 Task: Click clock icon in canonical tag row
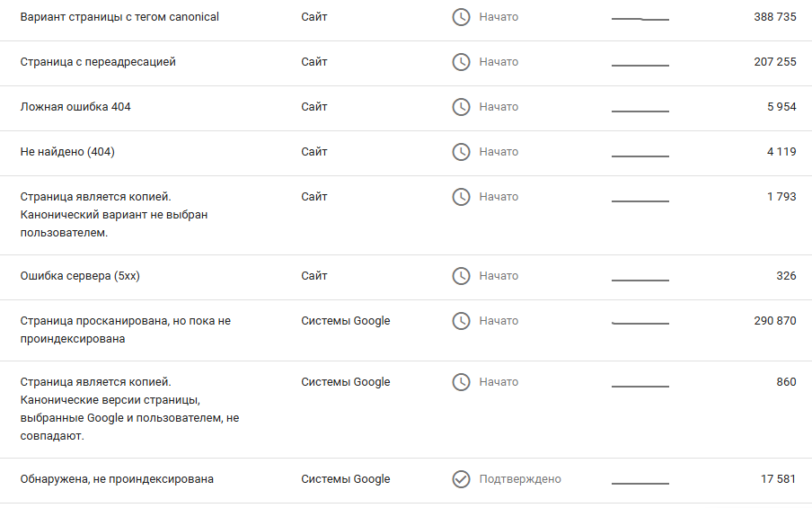tap(461, 17)
